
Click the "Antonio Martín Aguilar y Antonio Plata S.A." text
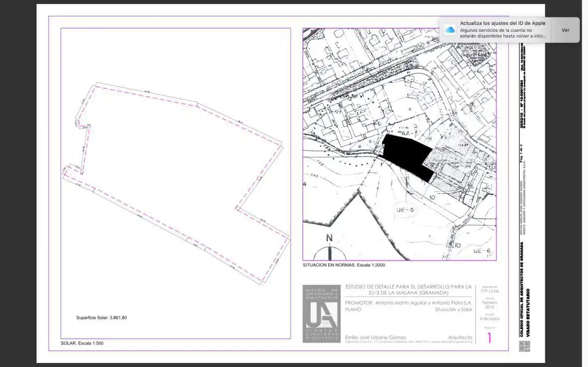[x=424, y=303]
